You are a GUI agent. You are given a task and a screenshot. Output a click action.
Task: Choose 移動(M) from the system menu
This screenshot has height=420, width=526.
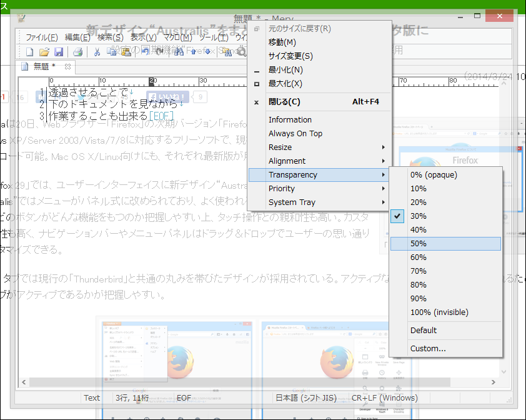point(320,42)
